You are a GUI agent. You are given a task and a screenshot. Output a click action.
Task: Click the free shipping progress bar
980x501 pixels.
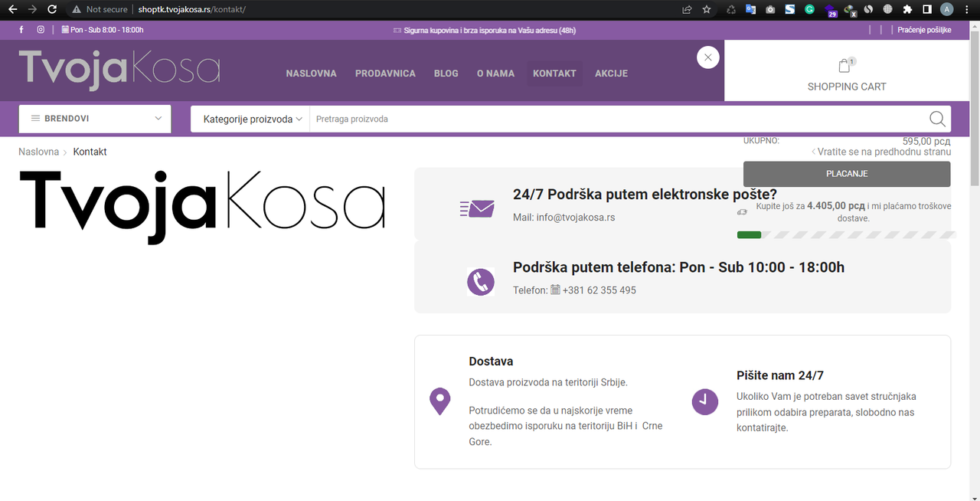pos(846,234)
